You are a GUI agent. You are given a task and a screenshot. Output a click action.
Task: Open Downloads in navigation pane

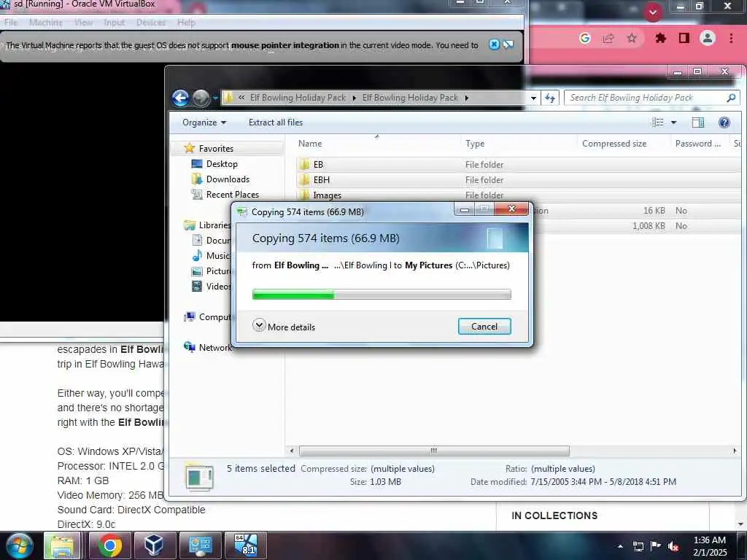click(x=228, y=179)
